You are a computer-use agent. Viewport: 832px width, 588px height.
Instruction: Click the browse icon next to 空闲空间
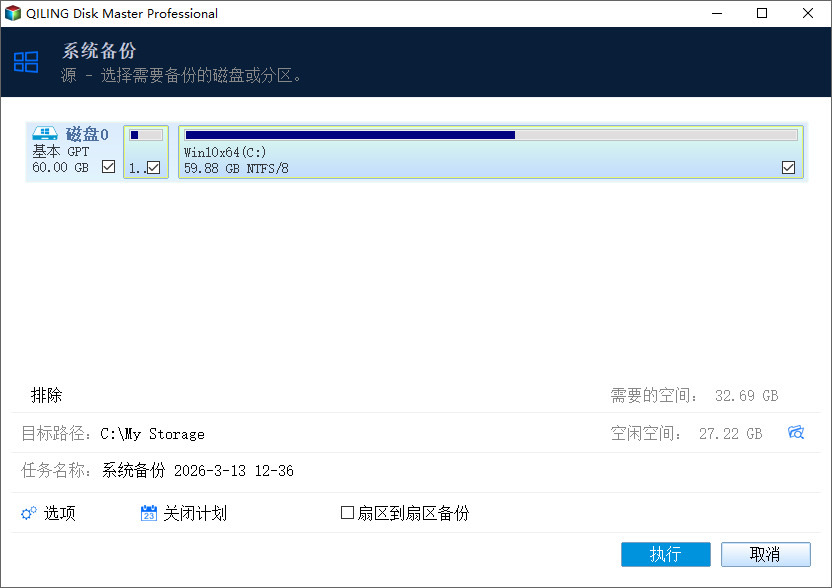[x=796, y=432]
